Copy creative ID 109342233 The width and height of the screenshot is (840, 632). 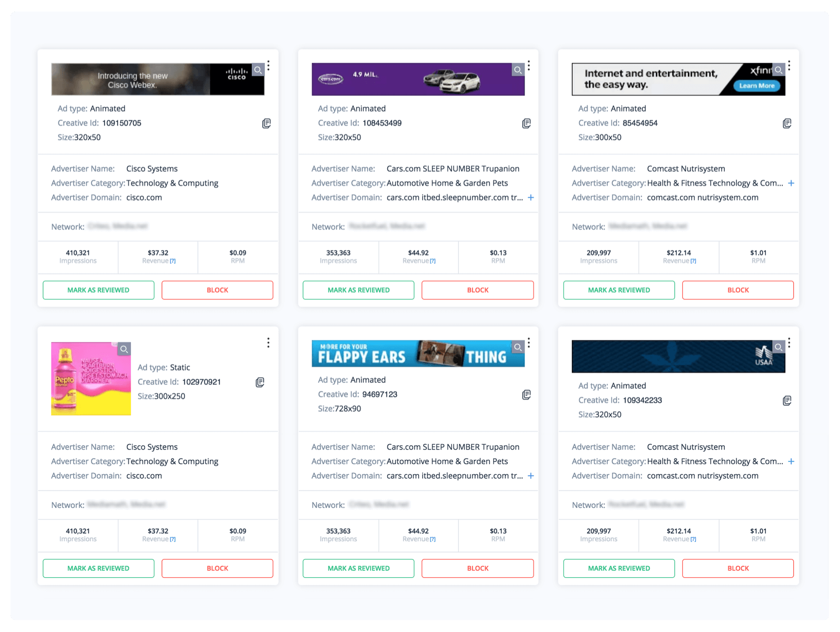point(787,401)
